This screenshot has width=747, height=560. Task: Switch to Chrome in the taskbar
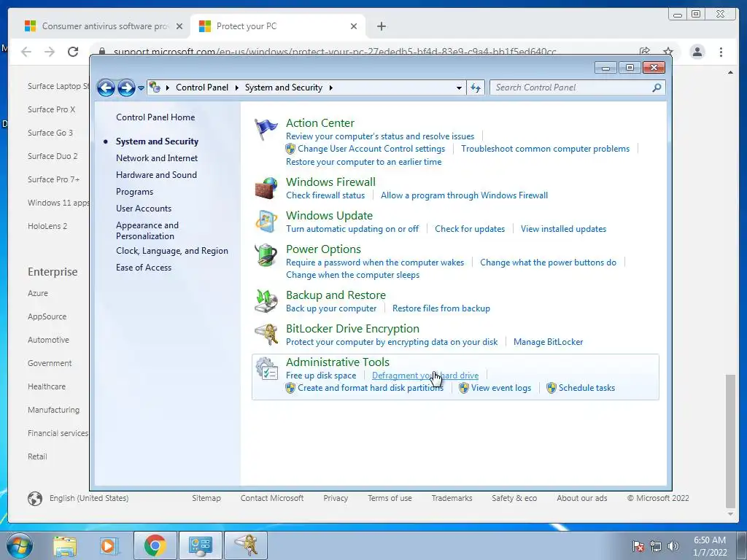pos(155,545)
